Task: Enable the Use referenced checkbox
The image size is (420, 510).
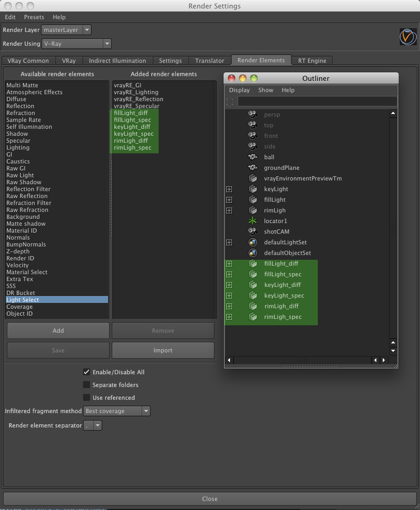Action: tap(87, 398)
